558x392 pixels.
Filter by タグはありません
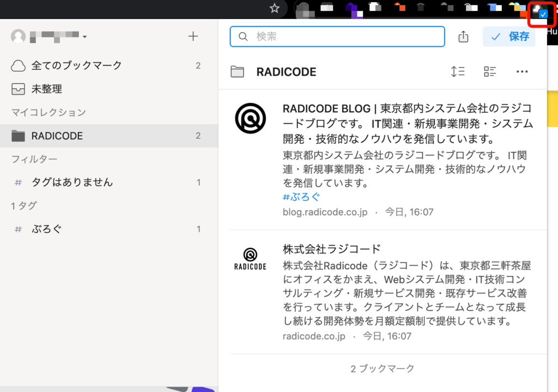click(x=109, y=182)
